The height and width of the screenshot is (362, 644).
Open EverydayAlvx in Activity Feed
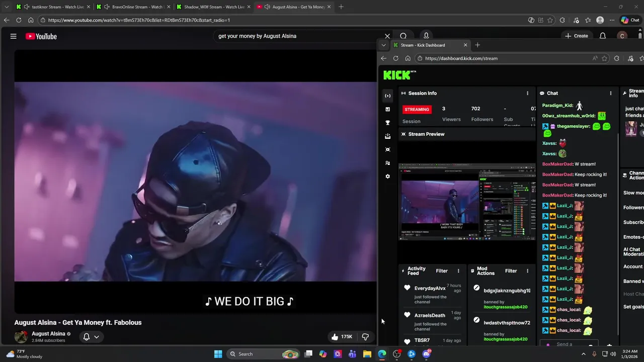[x=430, y=289]
